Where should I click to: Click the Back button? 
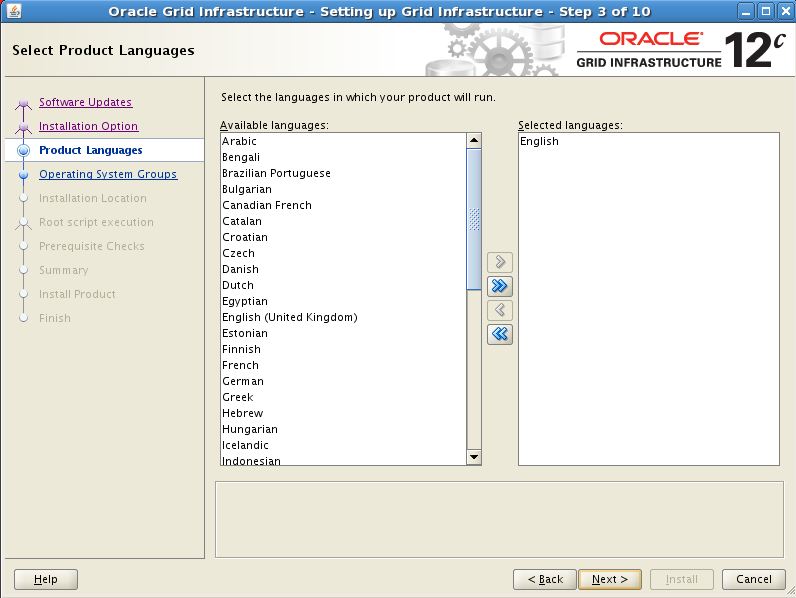pyautogui.click(x=545, y=579)
